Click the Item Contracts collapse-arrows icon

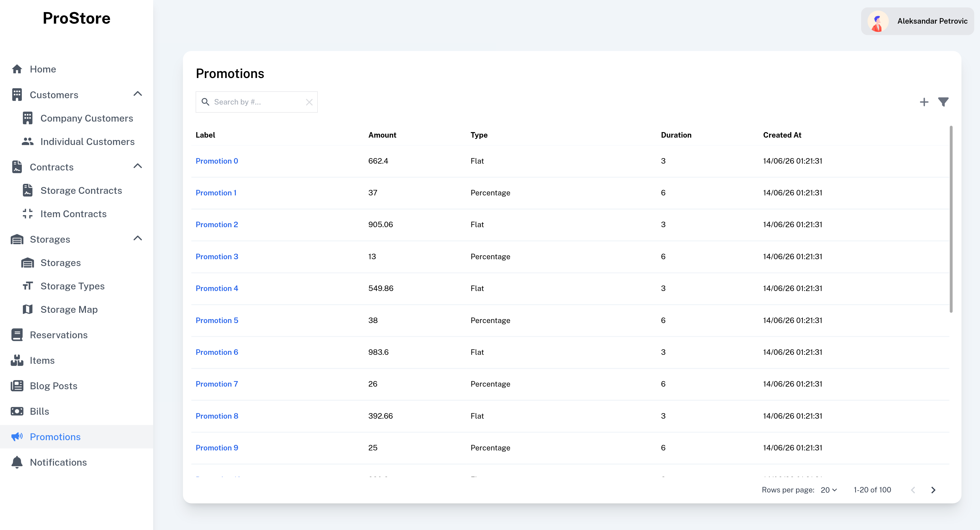pos(27,214)
